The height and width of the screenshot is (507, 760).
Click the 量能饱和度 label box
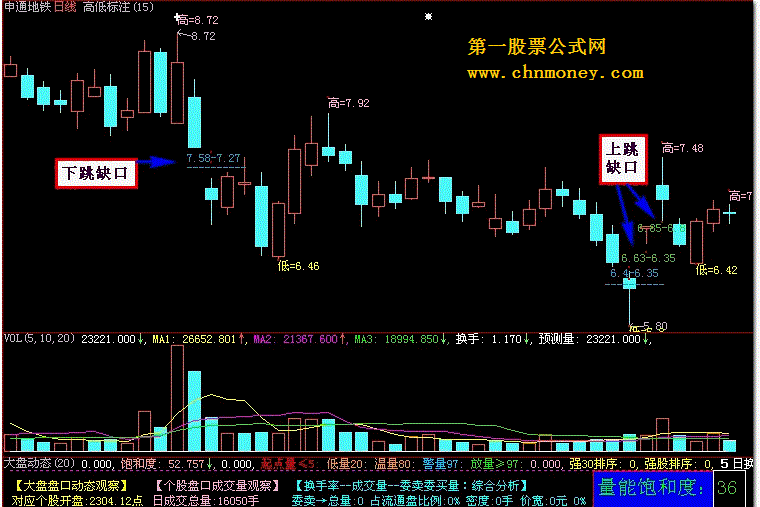tap(652, 489)
